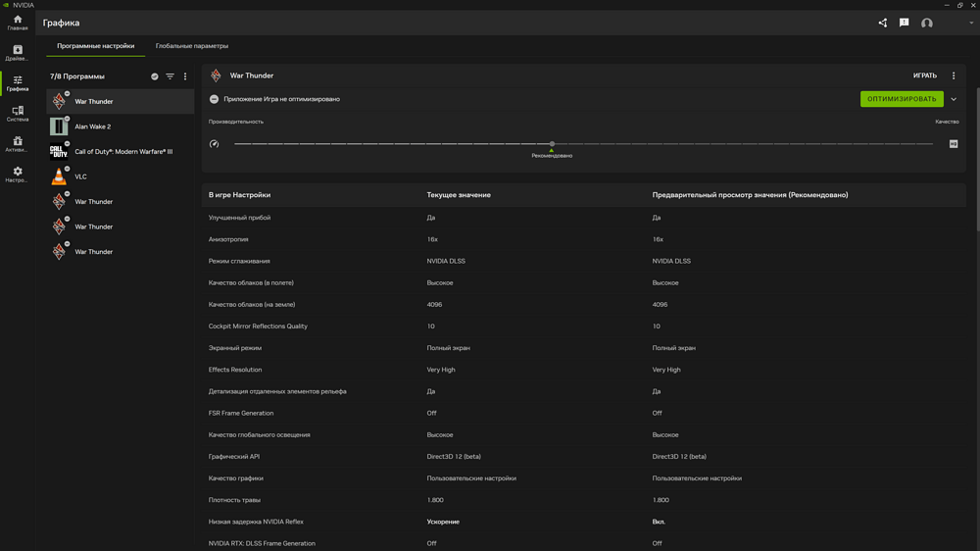The image size is (980, 551).
Task: Select the Графика sidebar icon
Action: pos(18,83)
